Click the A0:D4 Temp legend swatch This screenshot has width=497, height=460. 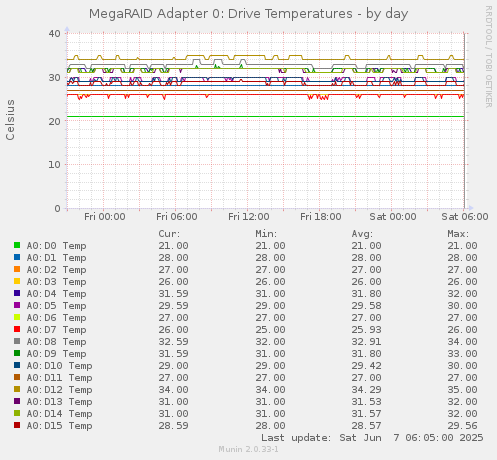coord(17,293)
